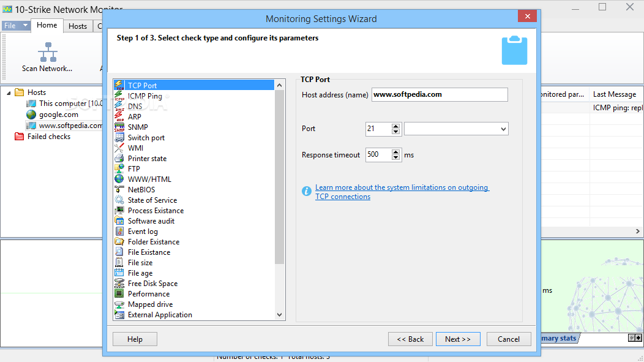Viewport: 644px width, 362px height.
Task: Select the Mapped drive icon
Action: (x=119, y=304)
